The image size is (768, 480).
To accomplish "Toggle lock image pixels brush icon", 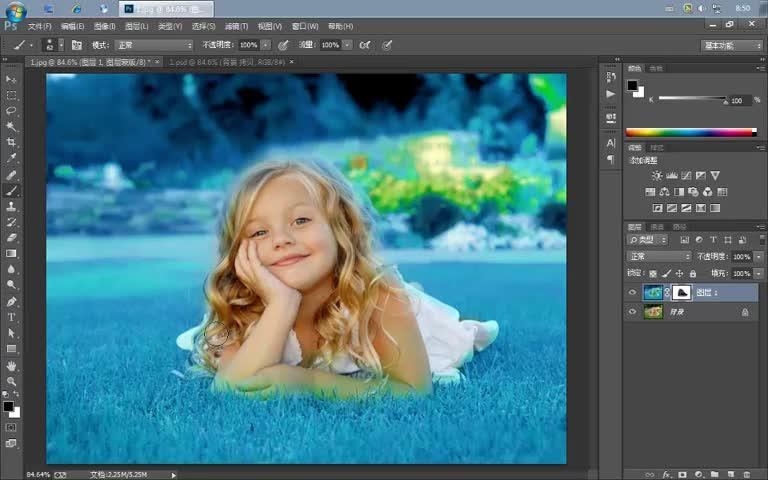I will (x=666, y=273).
